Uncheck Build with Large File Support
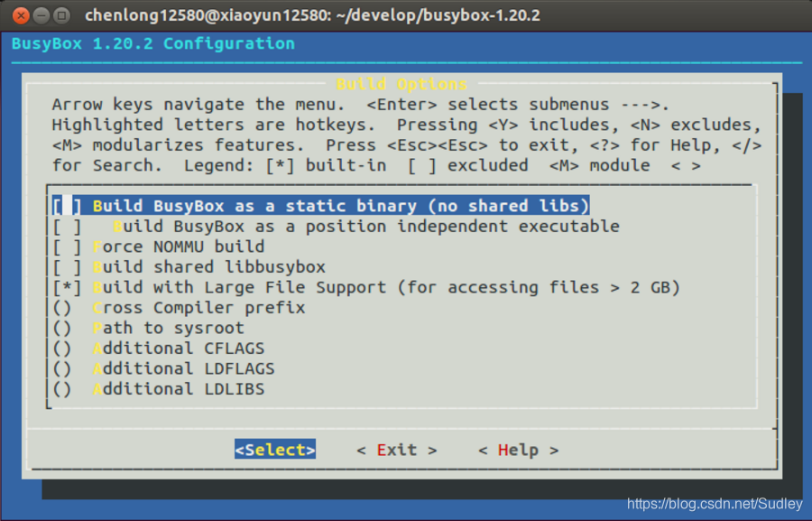 [67, 287]
